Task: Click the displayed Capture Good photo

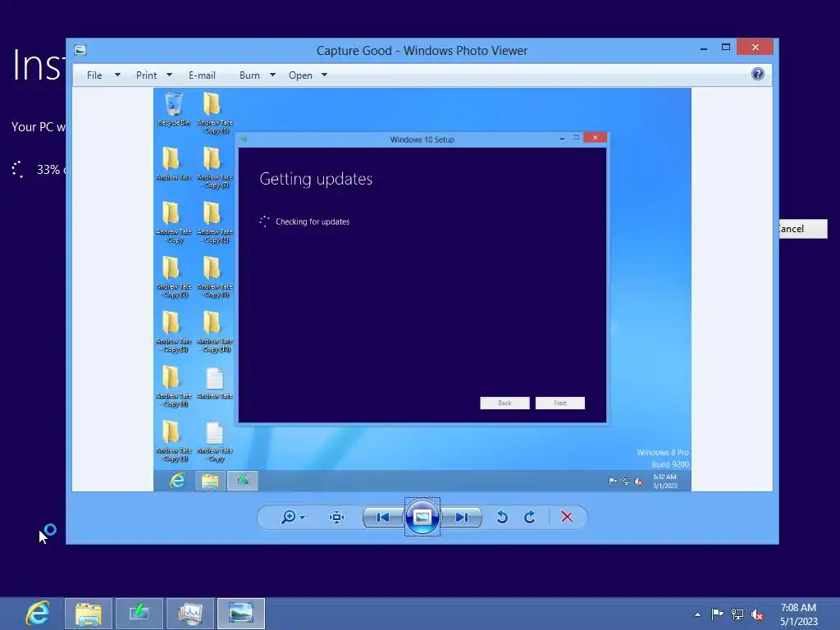Action: point(422,290)
